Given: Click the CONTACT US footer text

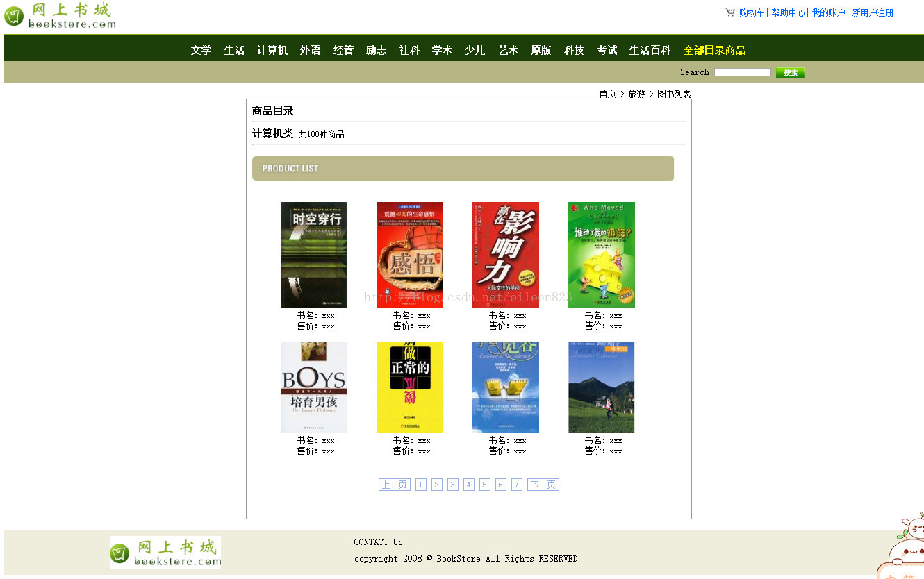Looking at the screenshot, I should [379, 542].
